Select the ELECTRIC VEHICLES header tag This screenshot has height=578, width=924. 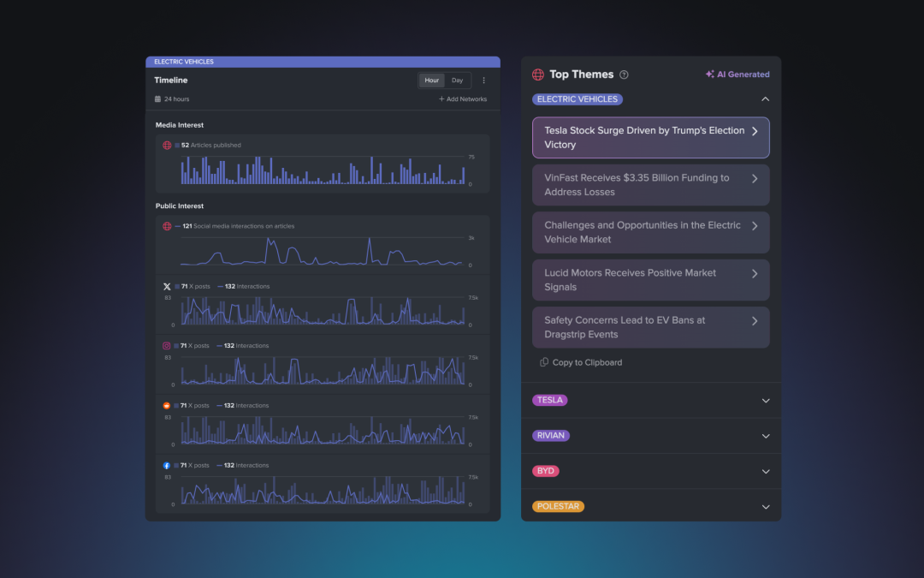tap(577, 99)
